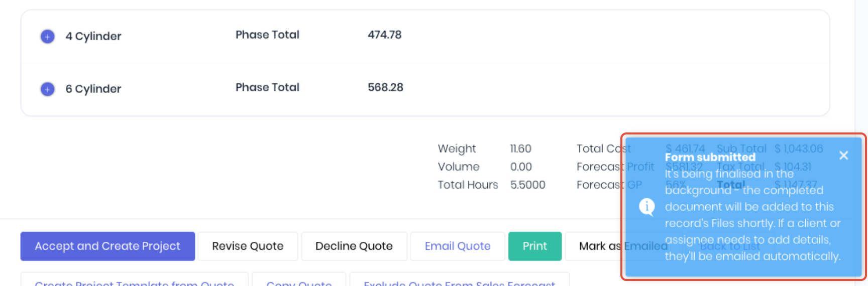Click the Total Hours value 5.5000
The width and height of the screenshot is (868, 286).
pos(528,185)
